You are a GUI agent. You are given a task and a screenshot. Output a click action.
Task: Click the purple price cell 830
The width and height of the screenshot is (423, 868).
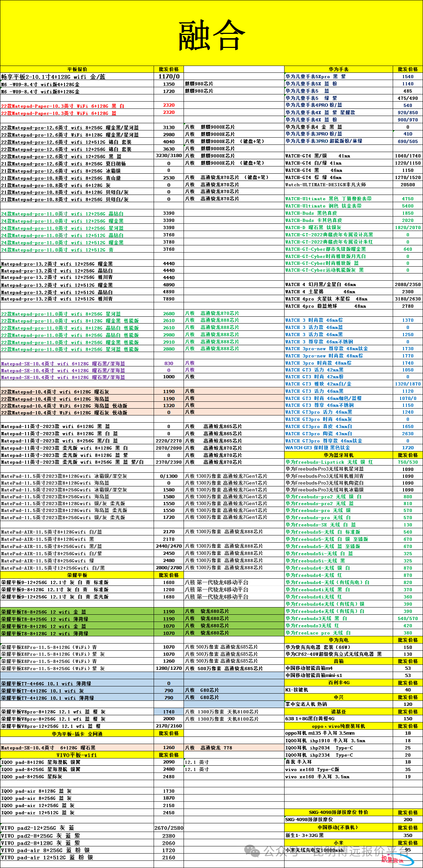coord(169,364)
